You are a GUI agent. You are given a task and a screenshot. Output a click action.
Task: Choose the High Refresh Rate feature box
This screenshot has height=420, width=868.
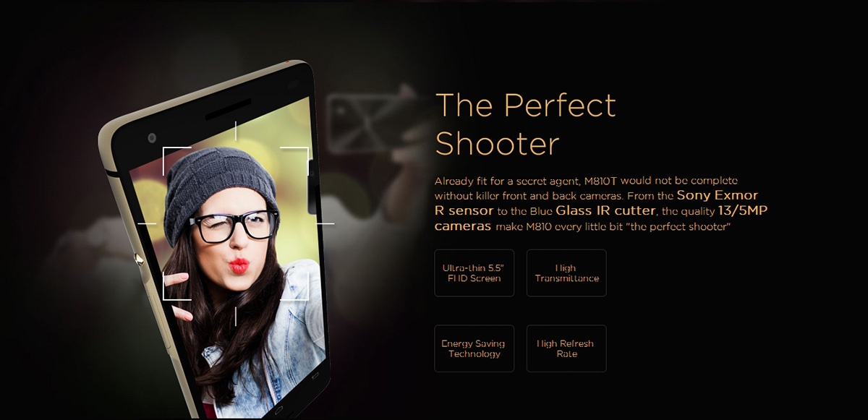tap(566, 348)
